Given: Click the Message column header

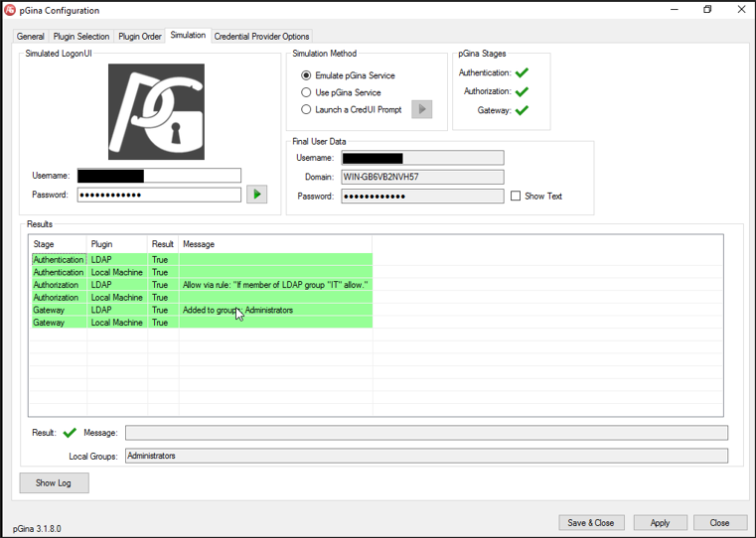Looking at the screenshot, I should pos(275,244).
